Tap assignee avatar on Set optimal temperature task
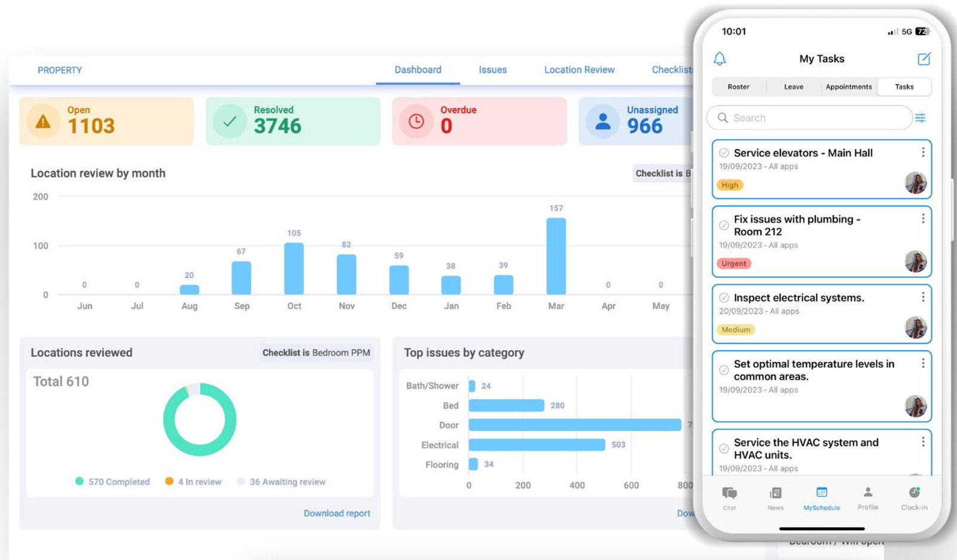957x560 pixels. (916, 406)
